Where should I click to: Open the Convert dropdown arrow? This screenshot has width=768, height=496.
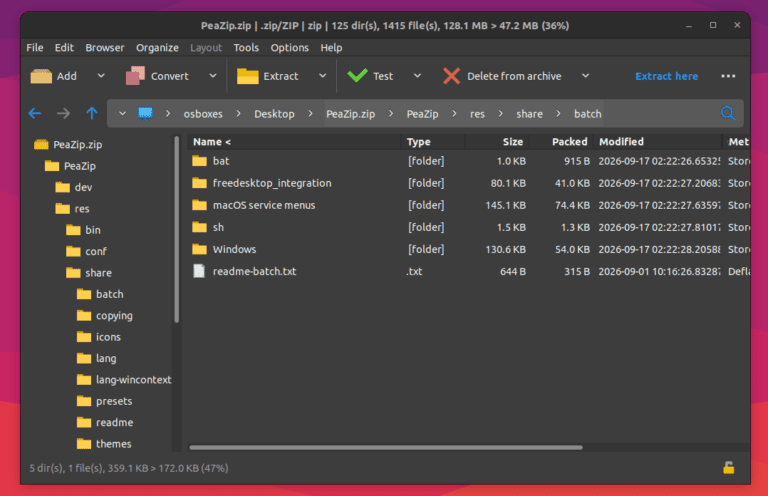[213, 76]
